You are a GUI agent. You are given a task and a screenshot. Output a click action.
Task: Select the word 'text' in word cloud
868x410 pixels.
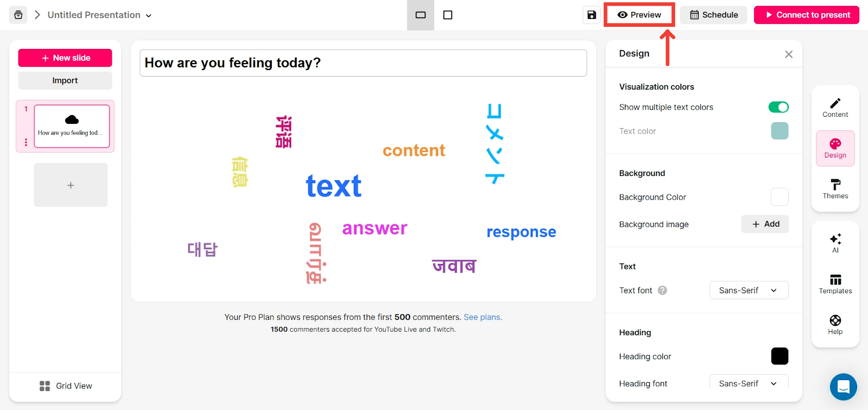[334, 186]
